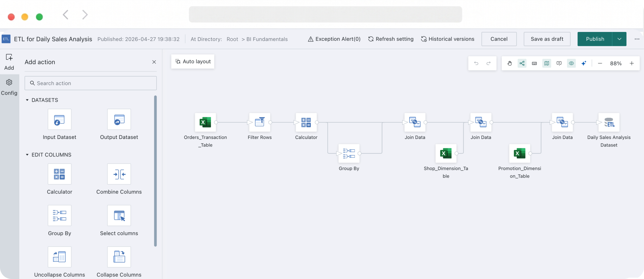This screenshot has height=279, width=644.
Task: Select the middle Join Data node, above Shop_Dimension_Table
Action: tap(481, 122)
